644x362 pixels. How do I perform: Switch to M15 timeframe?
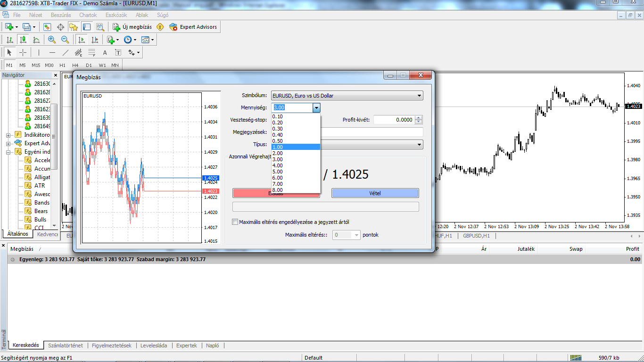click(x=36, y=65)
